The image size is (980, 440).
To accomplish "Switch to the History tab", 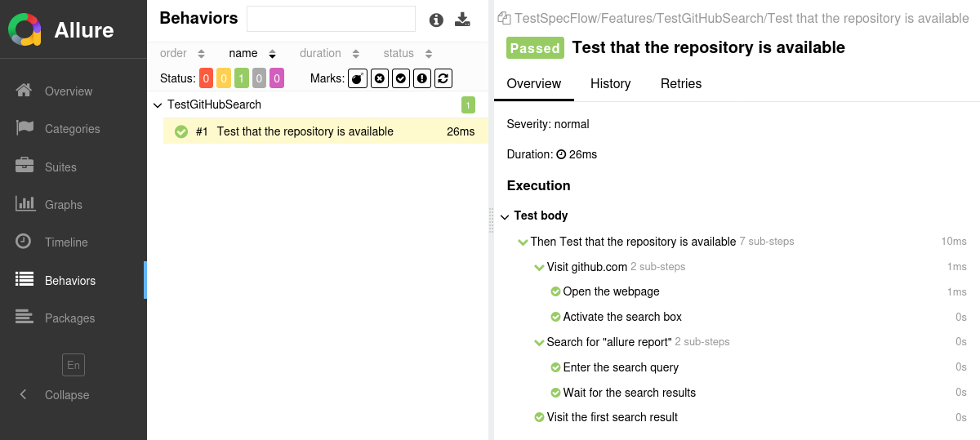I will (611, 83).
